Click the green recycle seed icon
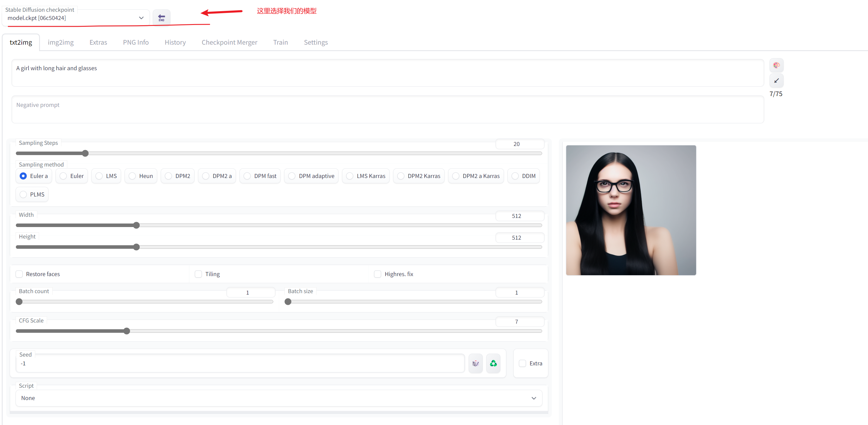The width and height of the screenshot is (868, 425). point(493,363)
